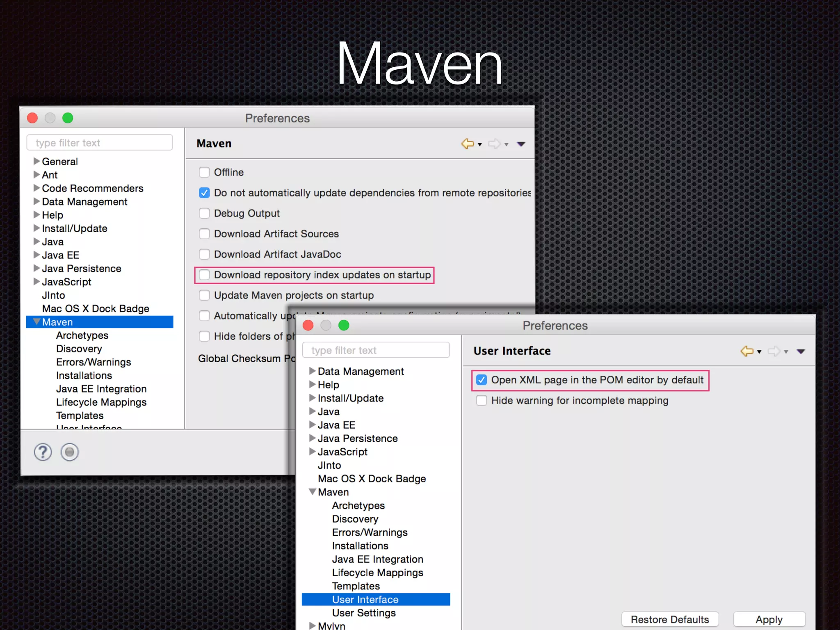Image resolution: width=840 pixels, height=630 pixels.
Task: Zoom the back Preferences window green button
Action: [68, 118]
